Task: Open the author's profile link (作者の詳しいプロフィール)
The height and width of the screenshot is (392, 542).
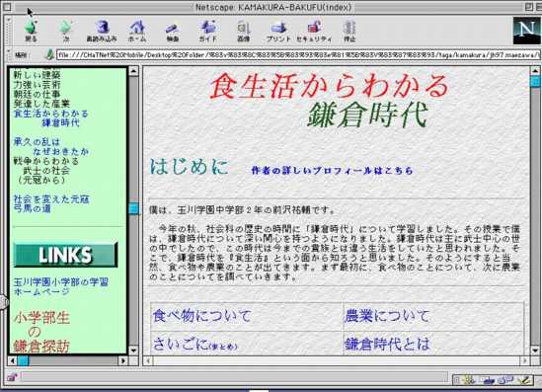Action: pyautogui.click(x=332, y=171)
